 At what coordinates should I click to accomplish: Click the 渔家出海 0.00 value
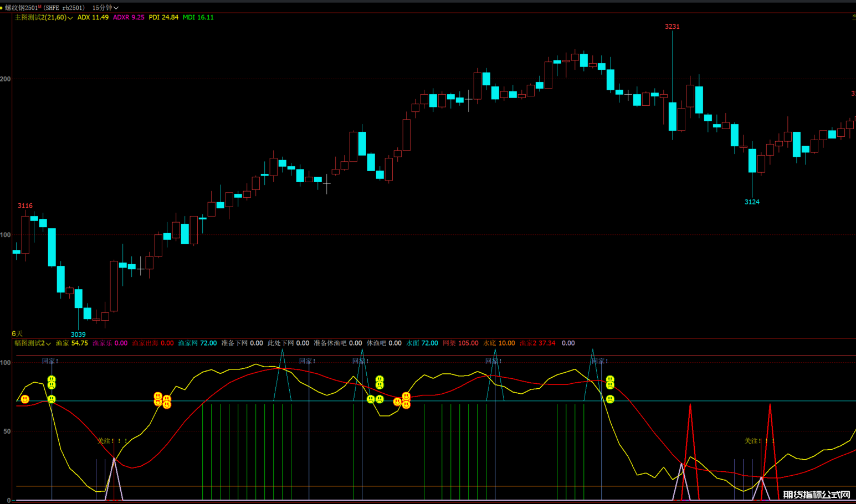click(x=153, y=343)
